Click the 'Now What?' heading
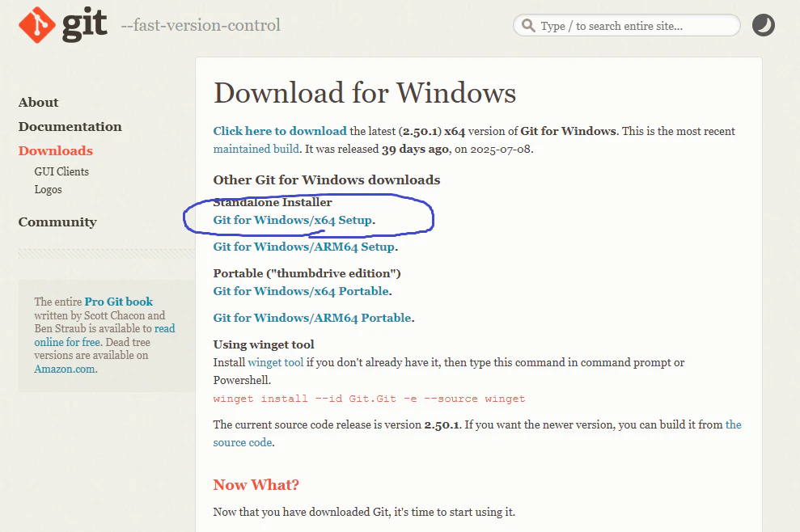Screen dimensions: 800x532 (256, 484)
